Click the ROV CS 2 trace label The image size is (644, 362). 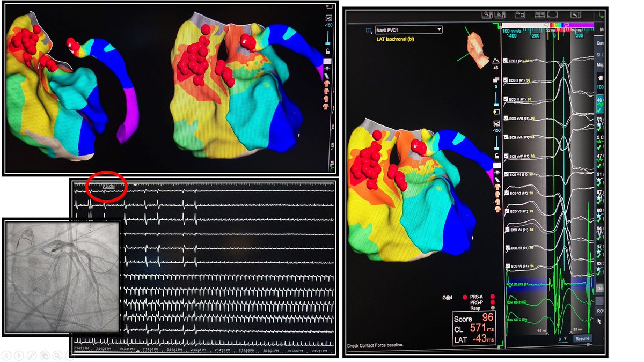[517, 302]
